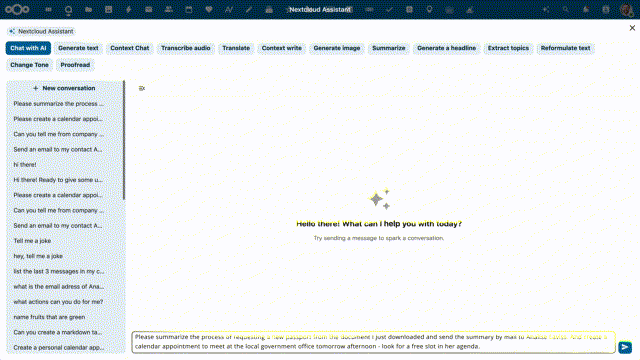Select the Translate task tab
The image size is (640, 360).
(236, 48)
